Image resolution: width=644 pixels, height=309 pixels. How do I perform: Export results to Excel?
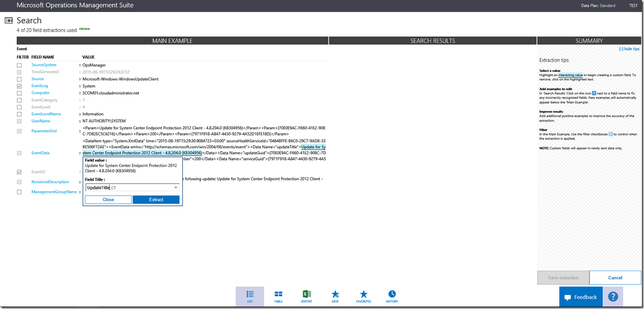click(x=306, y=296)
